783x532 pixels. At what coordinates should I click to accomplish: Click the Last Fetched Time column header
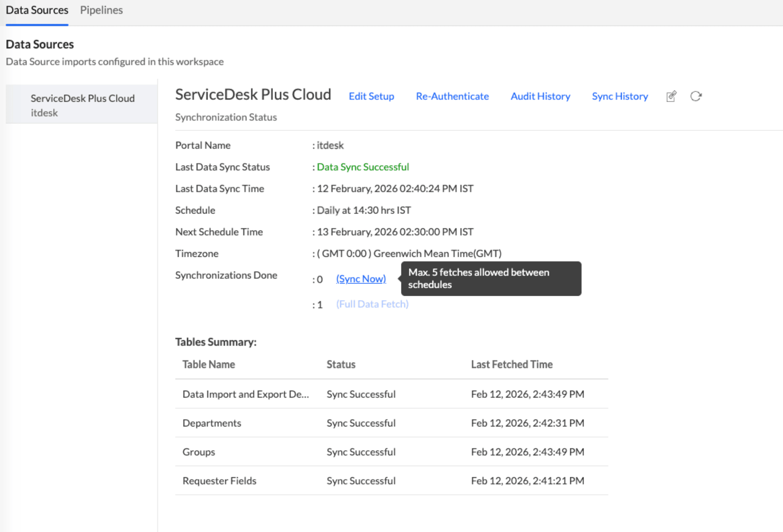[x=512, y=364]
